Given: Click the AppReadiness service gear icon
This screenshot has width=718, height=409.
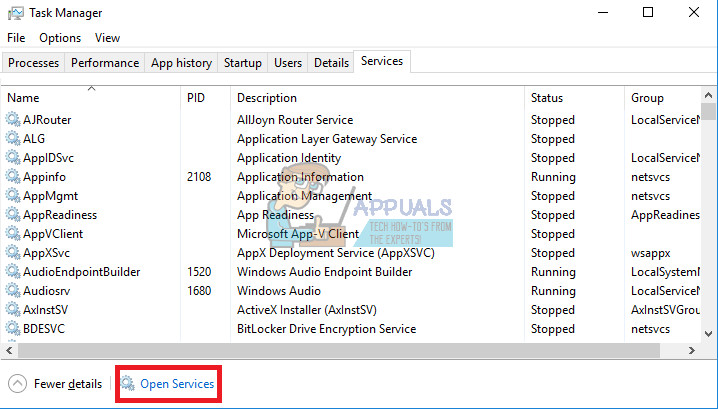Looking at the screenshot, I should [13, 214].
